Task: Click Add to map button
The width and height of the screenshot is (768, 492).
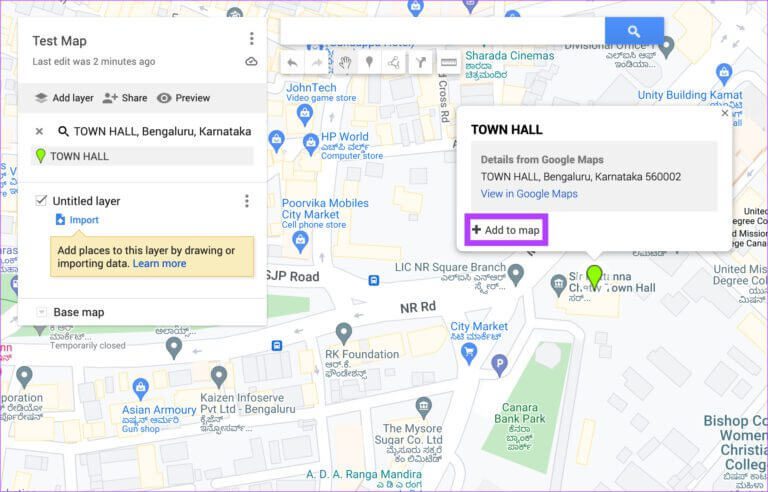Action: pos(506,230)
